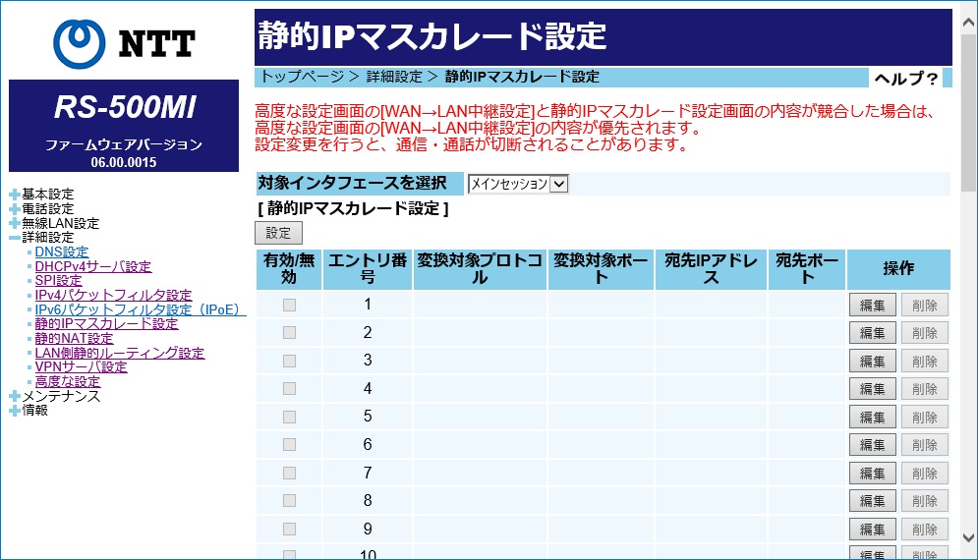978x560 pixels.
Task: Click the 変換対象プロトコル column header
Action: 480,269
